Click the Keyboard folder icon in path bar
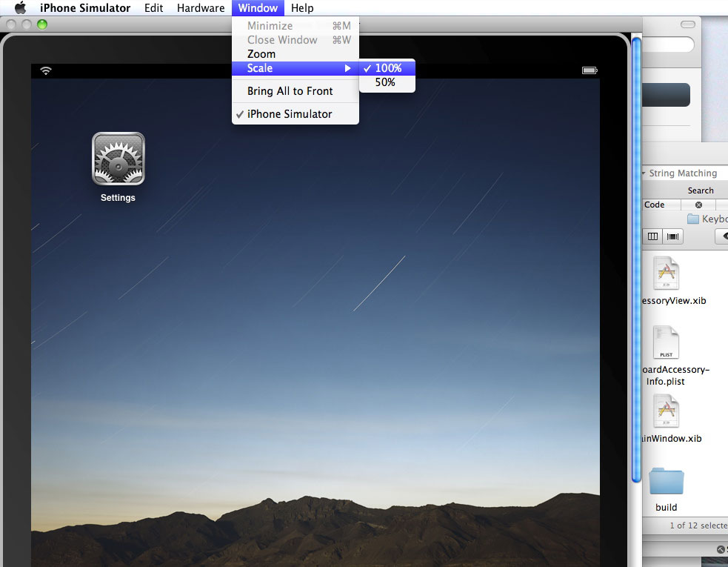Image resolution: width=728 pixels, height=567 pixels. click(x=693, y=219)
